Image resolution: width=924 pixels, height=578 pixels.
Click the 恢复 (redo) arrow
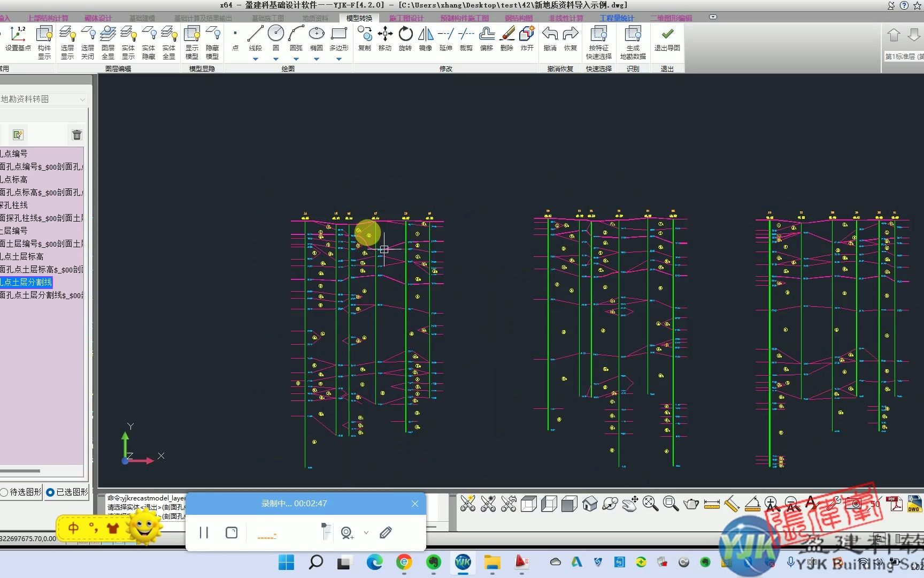pyautogui.click(x=571, y=39)
